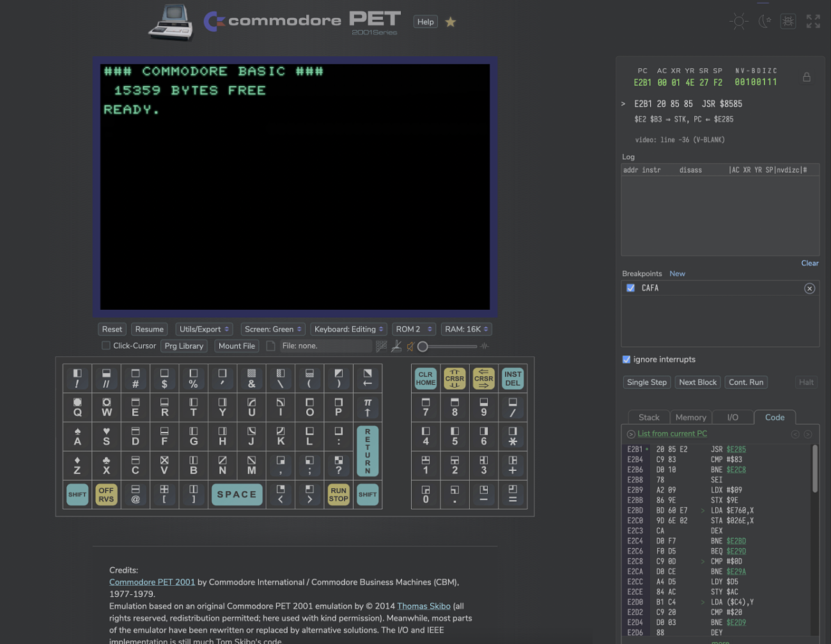Hit the left SHIFT key
831x644 pixels.
click(77, 494)
